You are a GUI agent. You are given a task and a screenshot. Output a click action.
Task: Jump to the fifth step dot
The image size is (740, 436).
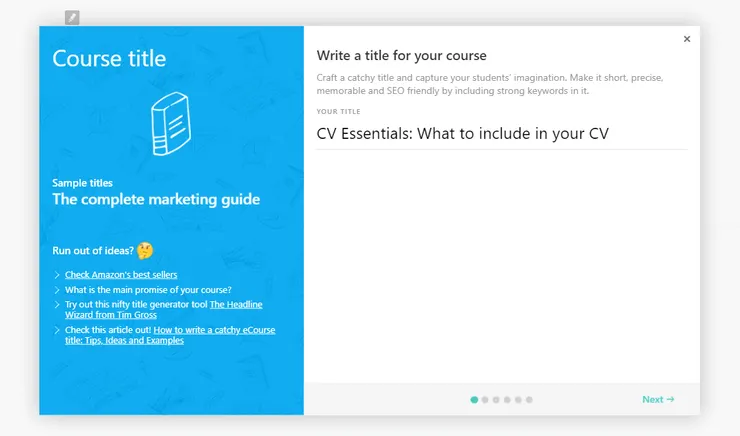pyautogui.click(x=518, y=399)
